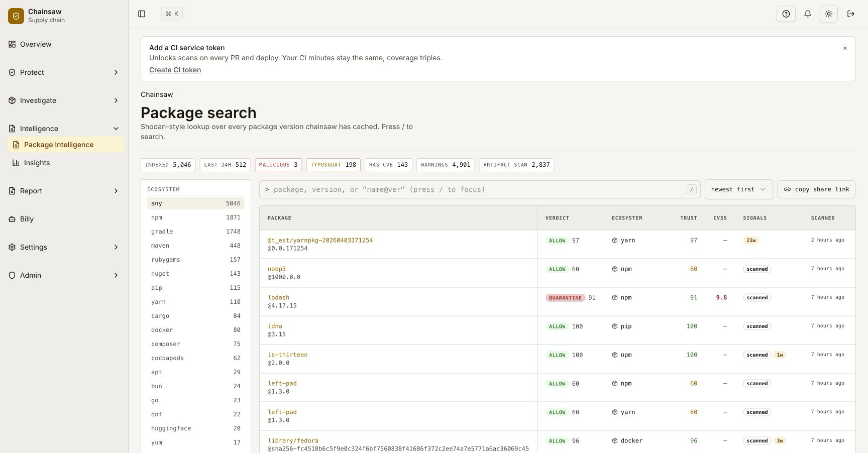Open the 'newest first' sort dropdown
The image size is (868, 453).
[x=738, y=189]
